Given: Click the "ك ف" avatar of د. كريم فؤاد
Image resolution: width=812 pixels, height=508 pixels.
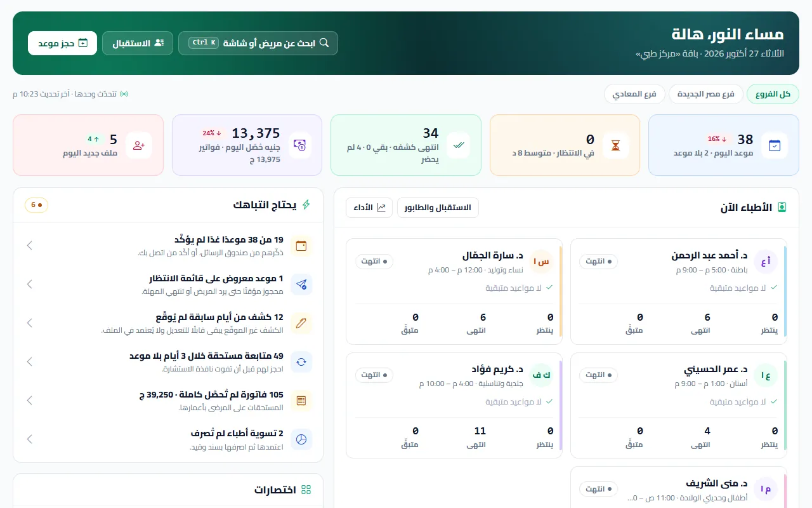Looking at the screenshot, I should coord(541,375).
